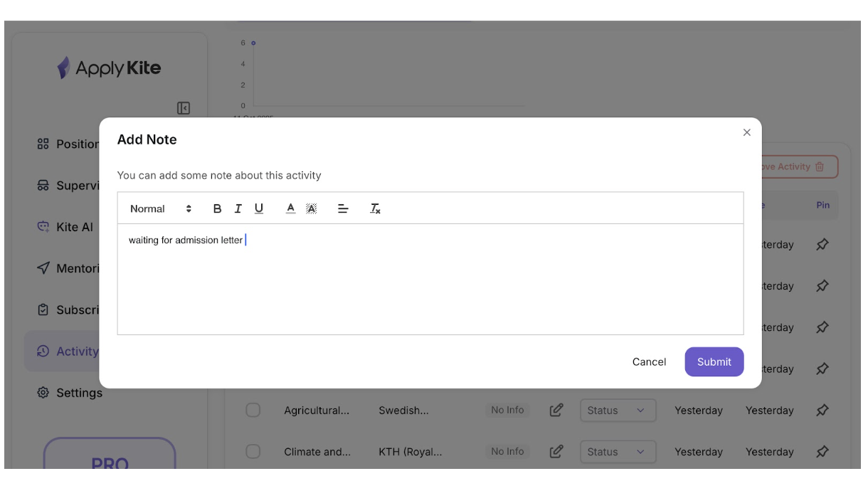Underline the note text

(x=259, y=208)
